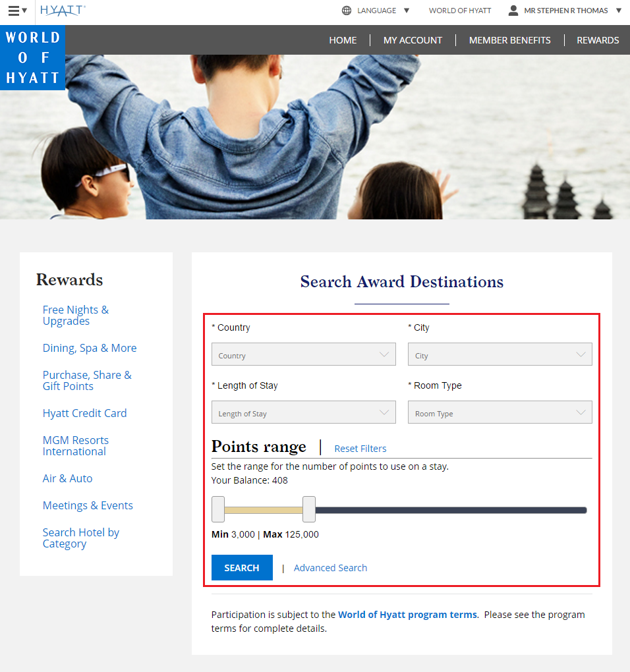This screenshot has width=630, height=672.
Task: Select the Room Type dropdown
Action: (x=500, y=412)
